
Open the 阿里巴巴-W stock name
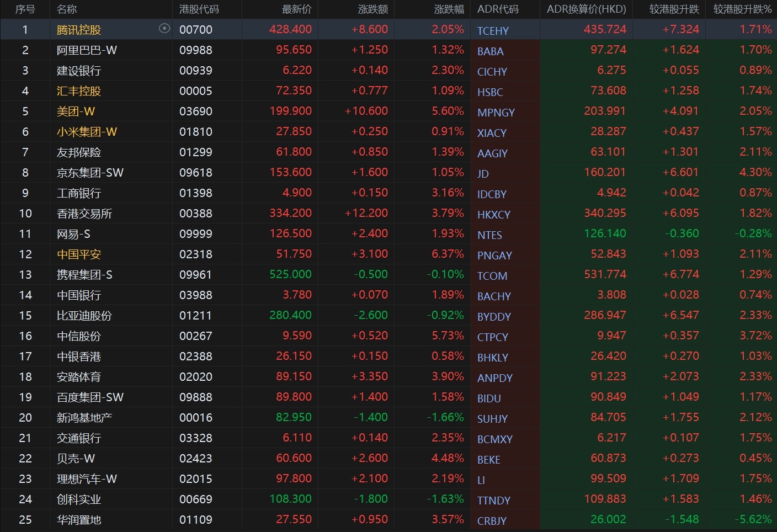(x=87, y=50)
